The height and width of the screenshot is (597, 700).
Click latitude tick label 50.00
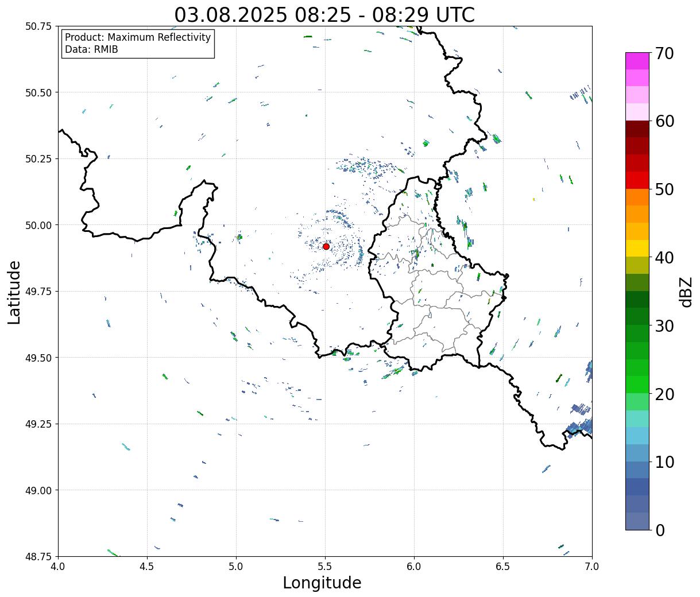click(38, 225)
